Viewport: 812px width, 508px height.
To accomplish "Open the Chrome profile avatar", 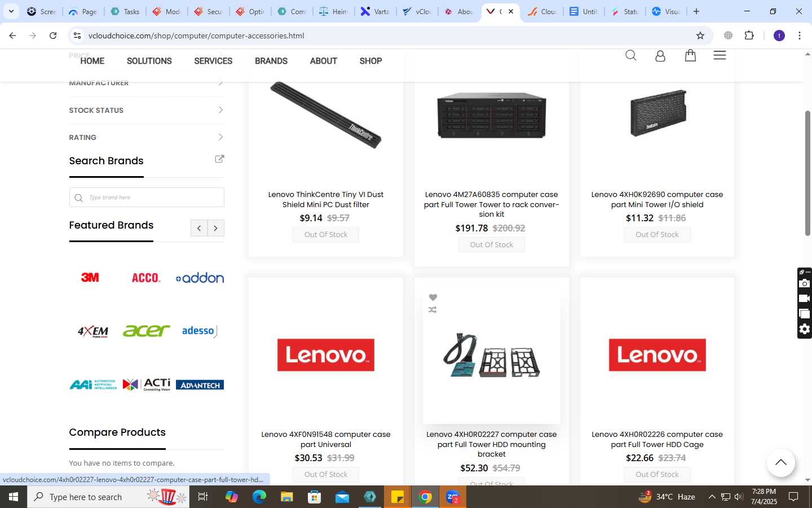I will 779,36.
